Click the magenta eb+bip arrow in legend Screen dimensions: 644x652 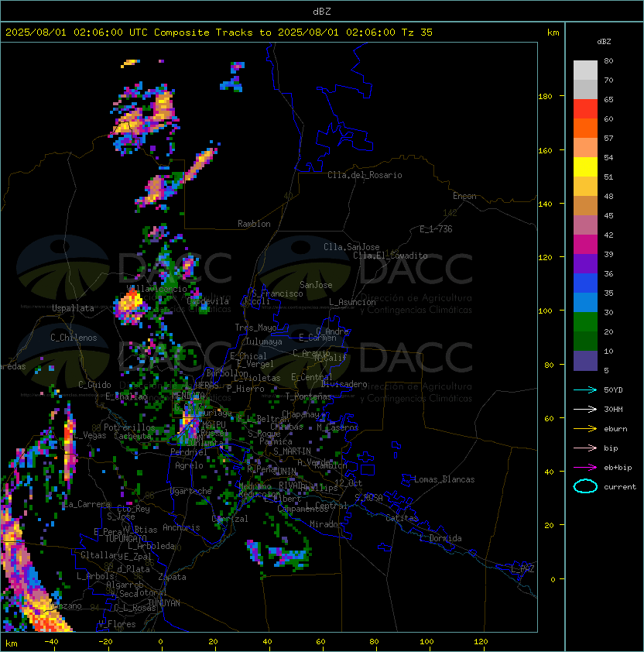585,468
